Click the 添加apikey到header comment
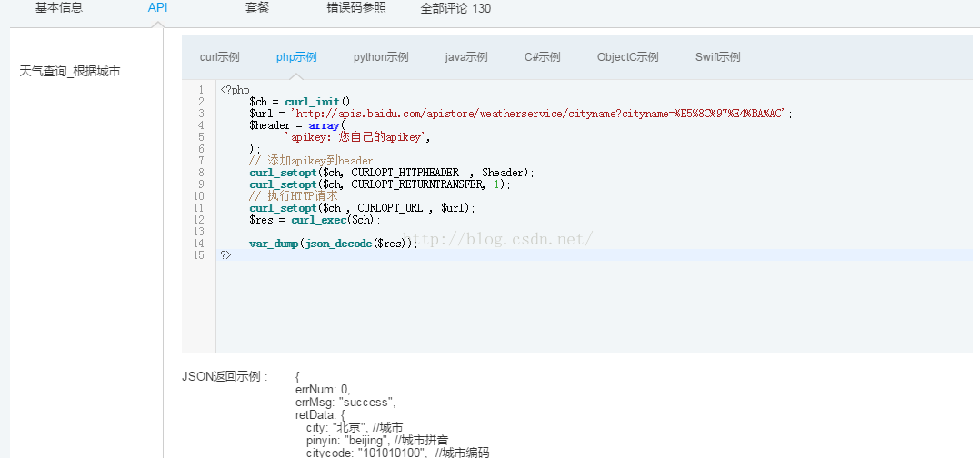 pos(311,161)
